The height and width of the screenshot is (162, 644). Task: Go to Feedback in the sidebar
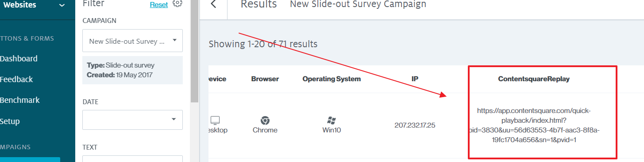[16, 79]
